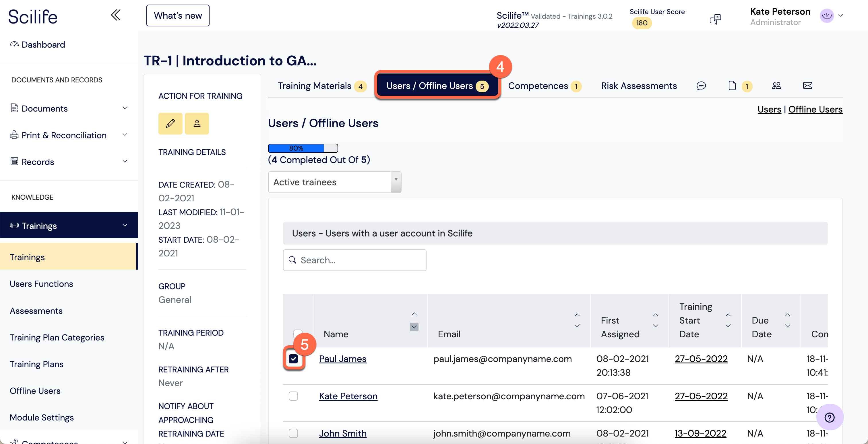This screenshot has height=444, width=868.
Task: Click the search magnifier icon
Action: pos(292,260)
